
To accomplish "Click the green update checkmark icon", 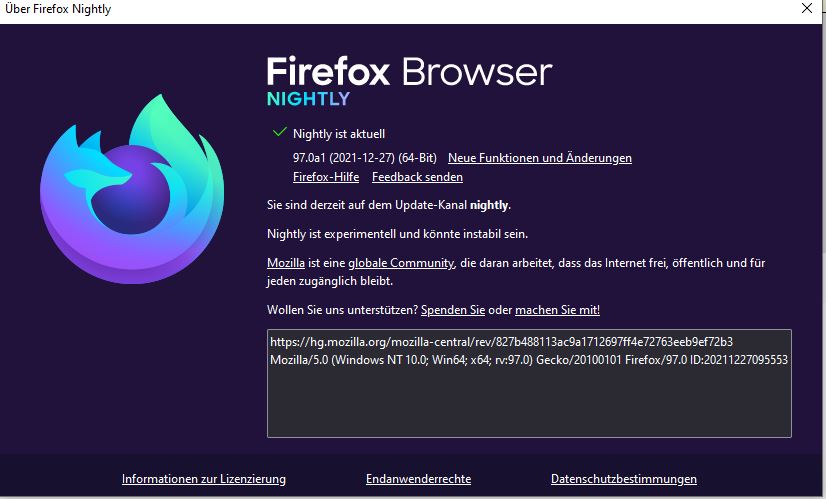I will pos(279,132).
